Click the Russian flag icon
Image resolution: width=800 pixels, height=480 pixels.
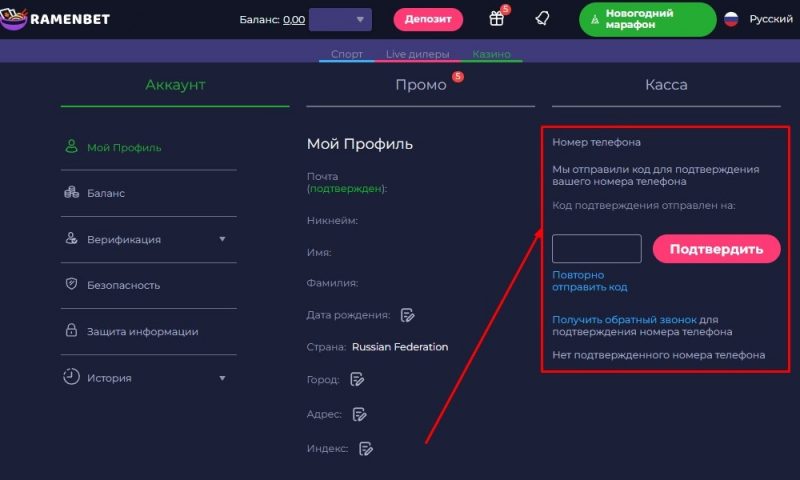click(x=731, y=19)
